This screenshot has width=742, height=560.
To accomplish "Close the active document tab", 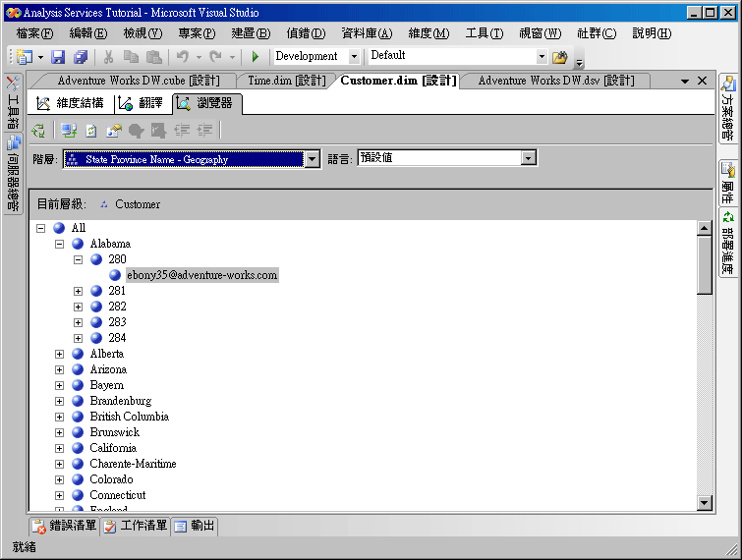I will pyautogui.click(x=703, y=81).
